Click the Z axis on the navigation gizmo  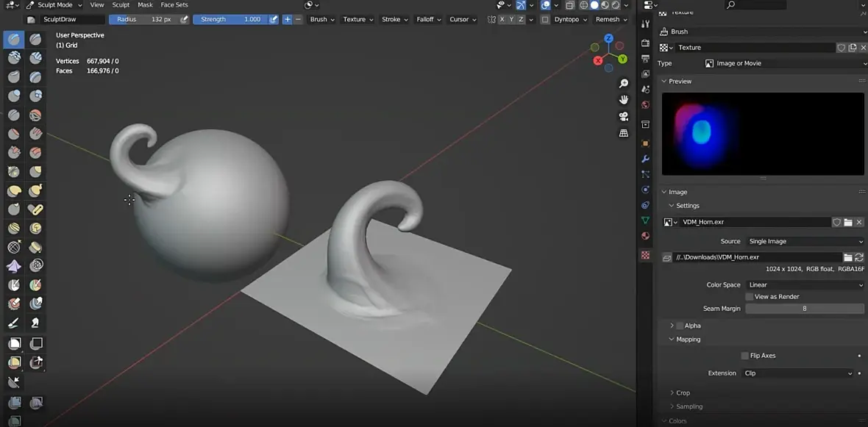tap(609, 38)
